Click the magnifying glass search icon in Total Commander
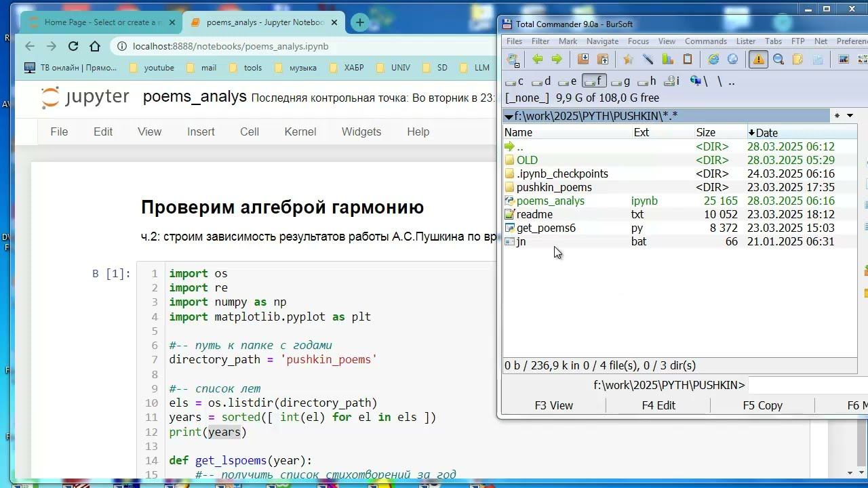The image size is (868, 488). [778, 60]
